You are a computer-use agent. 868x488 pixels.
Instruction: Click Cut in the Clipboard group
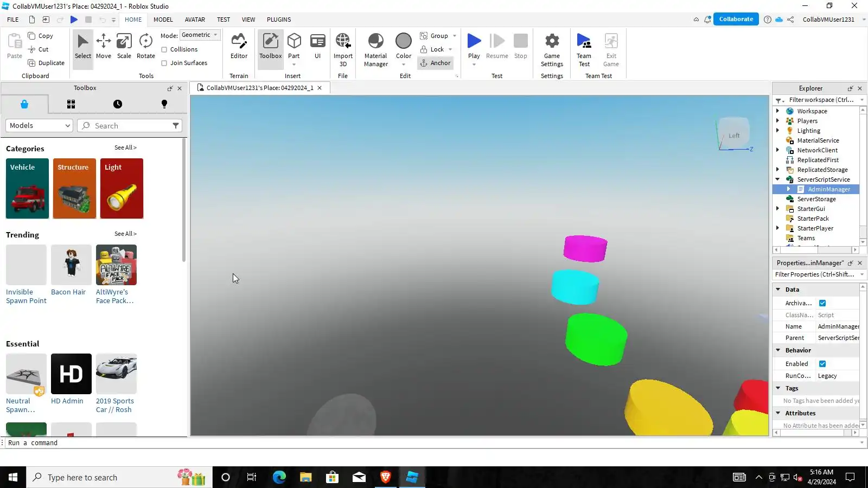(39, 49)
